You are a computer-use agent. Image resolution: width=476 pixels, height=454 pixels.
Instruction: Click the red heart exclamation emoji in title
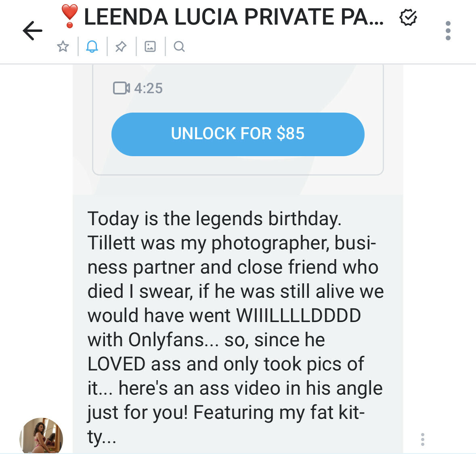pos(69,17)
